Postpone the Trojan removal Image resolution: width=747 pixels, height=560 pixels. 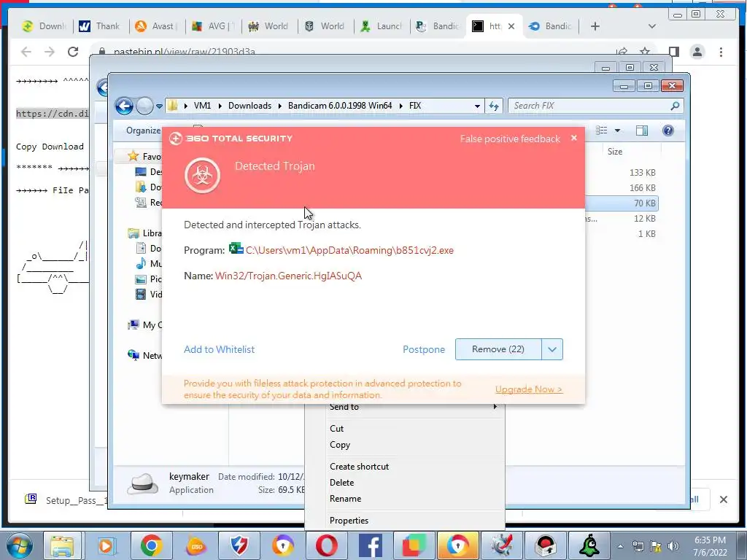coord(424,349)
